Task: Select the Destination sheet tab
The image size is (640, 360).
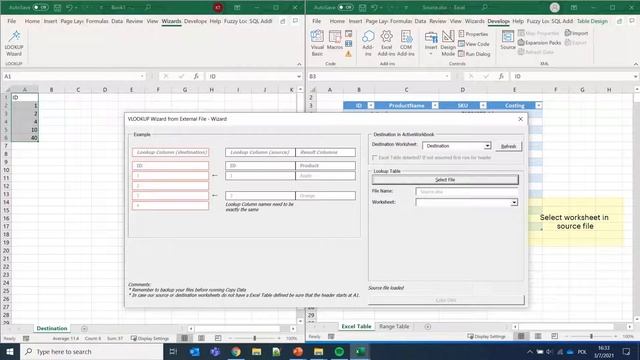Action: click(x=52, y=329)
